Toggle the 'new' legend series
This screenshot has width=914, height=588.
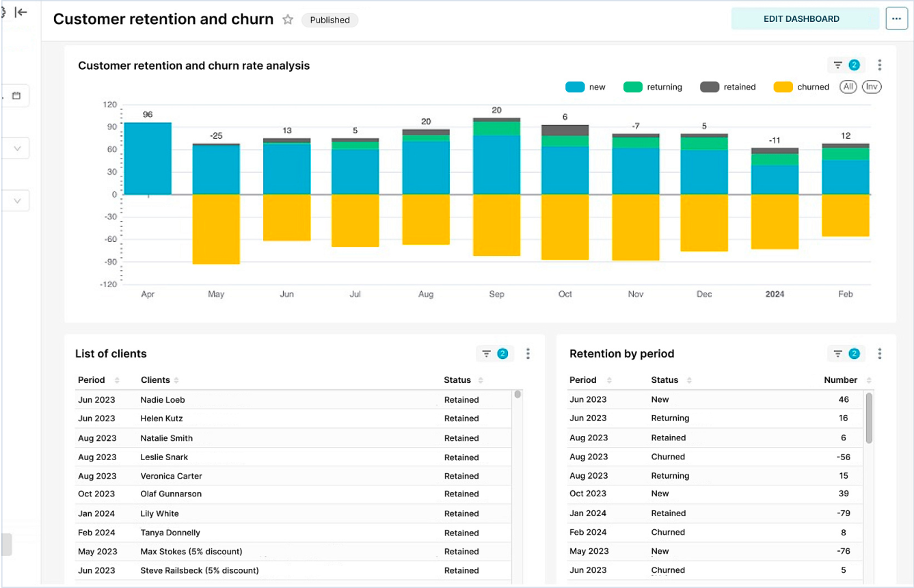pyautogui.click(x=586, y=87)
